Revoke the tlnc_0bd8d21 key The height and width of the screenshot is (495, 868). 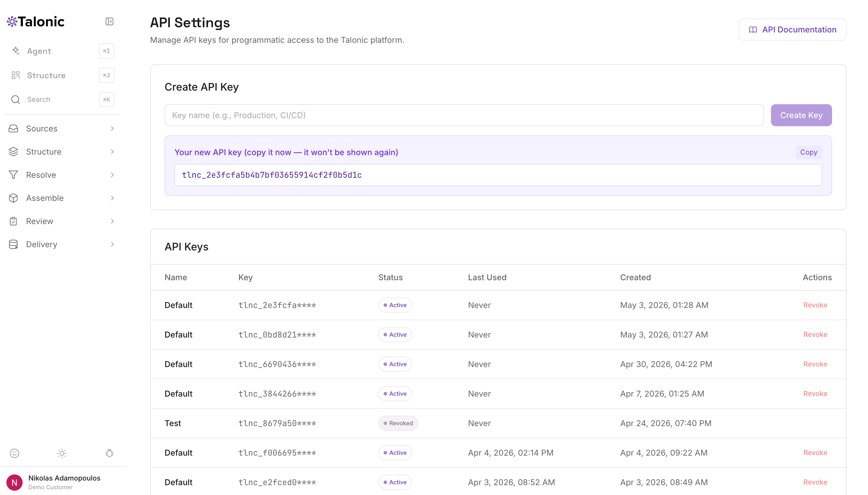click(x=815, y=335)
